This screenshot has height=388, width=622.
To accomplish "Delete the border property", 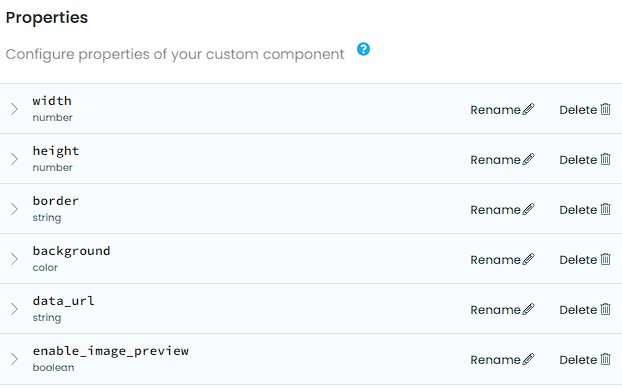I will [585, 209].
